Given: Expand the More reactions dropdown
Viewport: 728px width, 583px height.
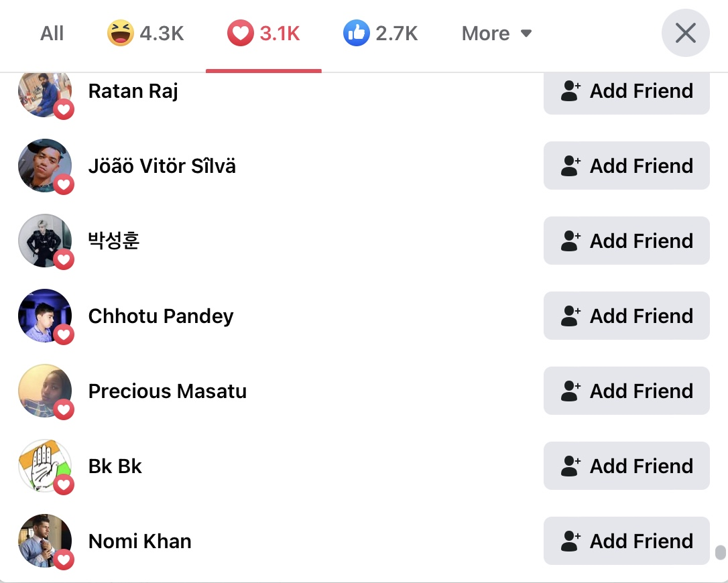Looking at the screenshot, I should (497, 34).
